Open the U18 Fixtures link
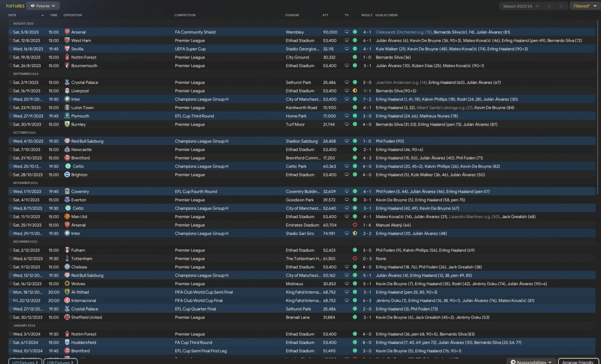The width and height of the screenshot is (601, 364). 61,362
